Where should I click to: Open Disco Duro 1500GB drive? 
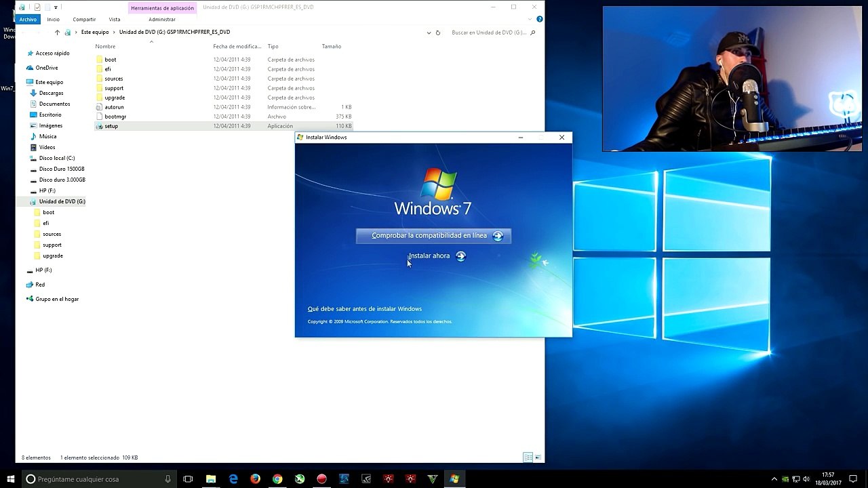[x=61, y=169]
